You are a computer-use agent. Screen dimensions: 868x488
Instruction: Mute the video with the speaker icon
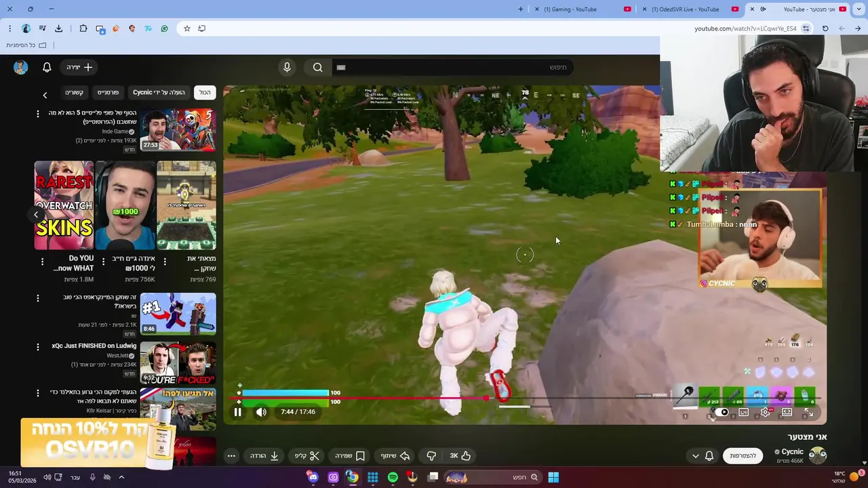pos(261,411)
